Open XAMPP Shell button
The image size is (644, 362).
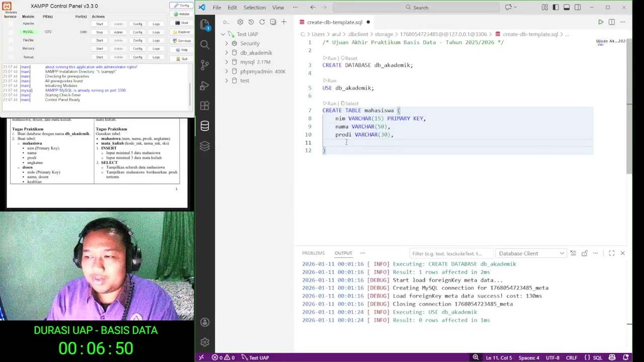pyautogui.click(x=181, y=23)
